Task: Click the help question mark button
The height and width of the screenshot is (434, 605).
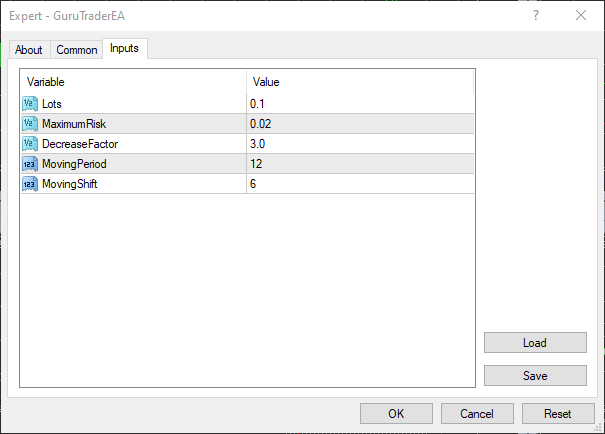Action: [536, 15]
